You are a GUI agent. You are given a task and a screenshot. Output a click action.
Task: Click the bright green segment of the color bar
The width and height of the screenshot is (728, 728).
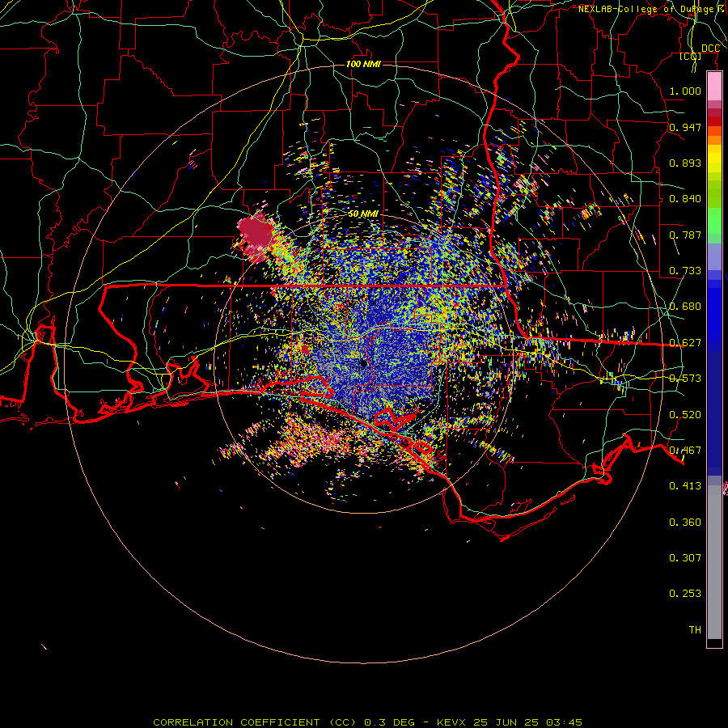(714, 221)
